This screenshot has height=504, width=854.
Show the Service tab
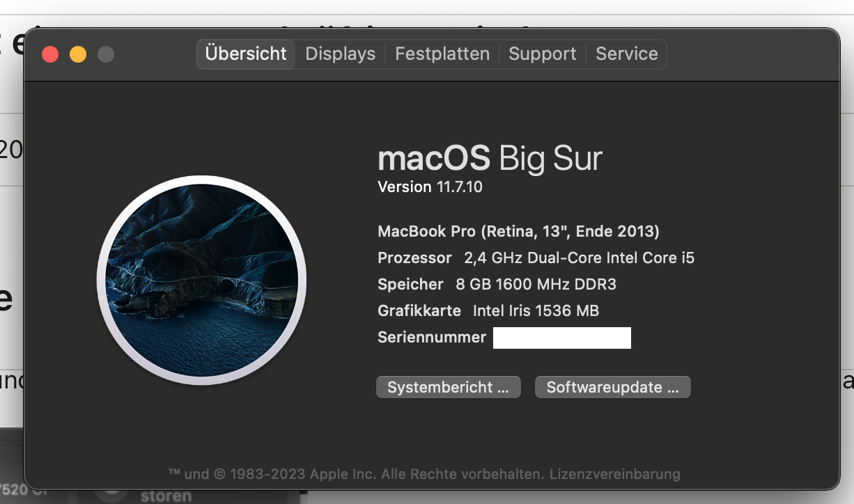627,54
